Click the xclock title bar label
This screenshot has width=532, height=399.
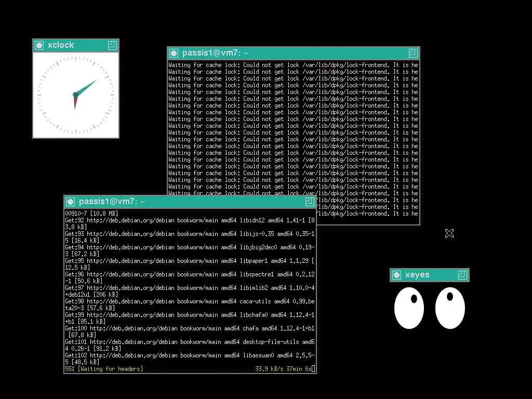pos(61,45)
